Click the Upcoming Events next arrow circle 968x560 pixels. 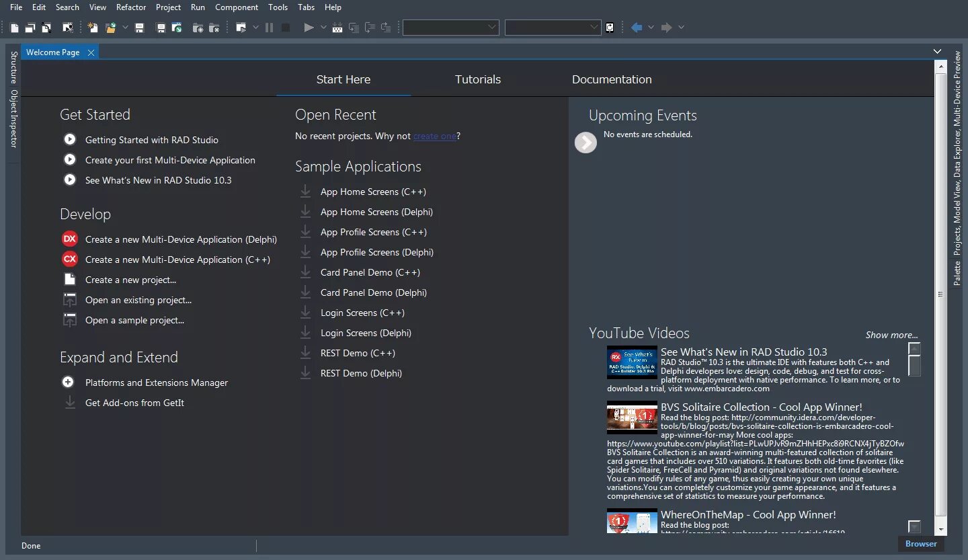[x=586, y=143]
